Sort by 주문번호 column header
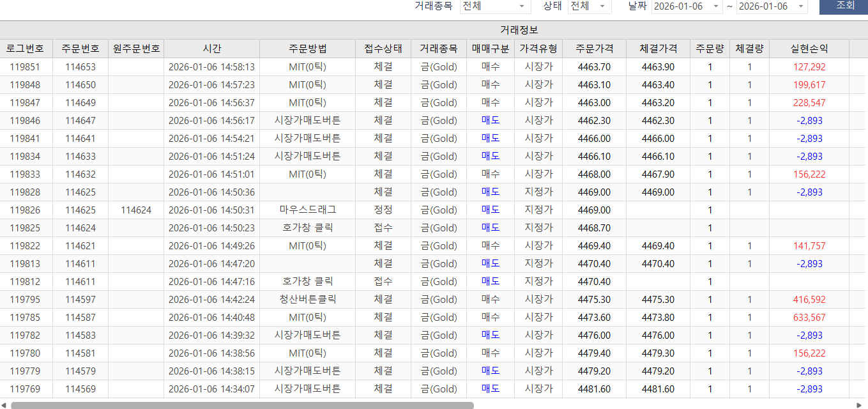 point(80,49)
